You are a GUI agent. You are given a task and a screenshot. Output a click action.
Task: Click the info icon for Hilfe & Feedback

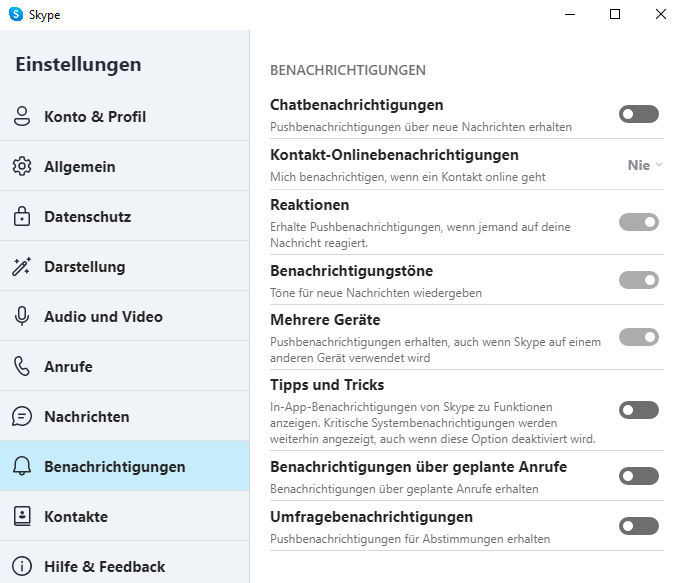(22, 566)
